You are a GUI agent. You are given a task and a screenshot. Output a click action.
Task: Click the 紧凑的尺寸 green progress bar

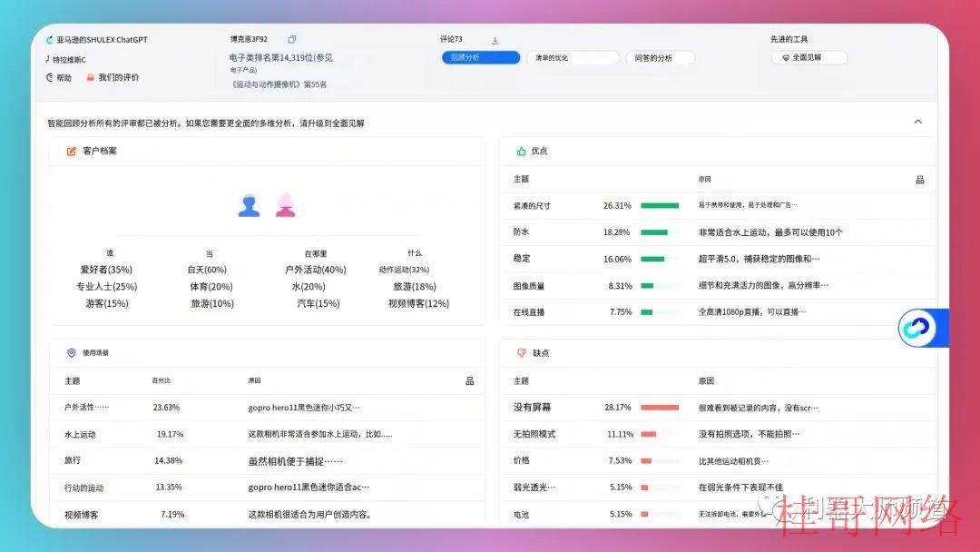click(x=660, y=206)
